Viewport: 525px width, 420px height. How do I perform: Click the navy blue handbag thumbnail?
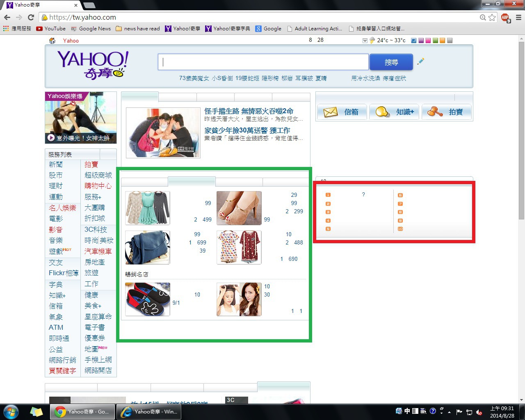(148, 247)
